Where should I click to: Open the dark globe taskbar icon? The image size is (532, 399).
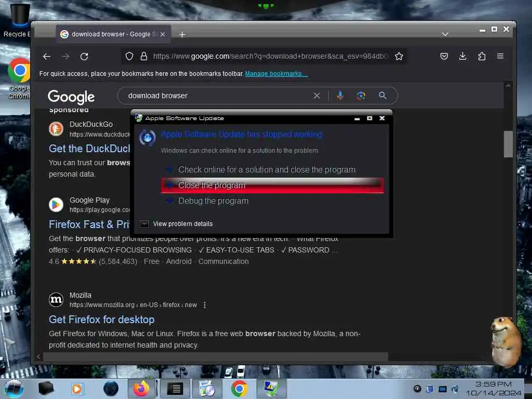click(111, 389)
